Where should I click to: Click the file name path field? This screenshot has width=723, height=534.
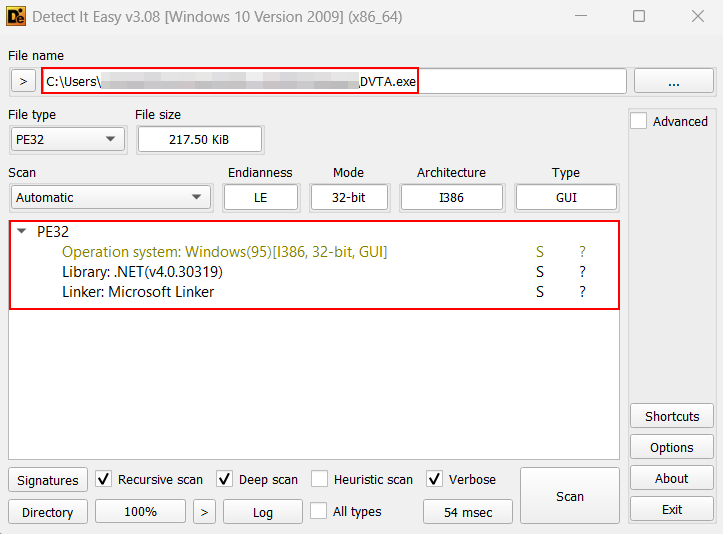(230, 81)
